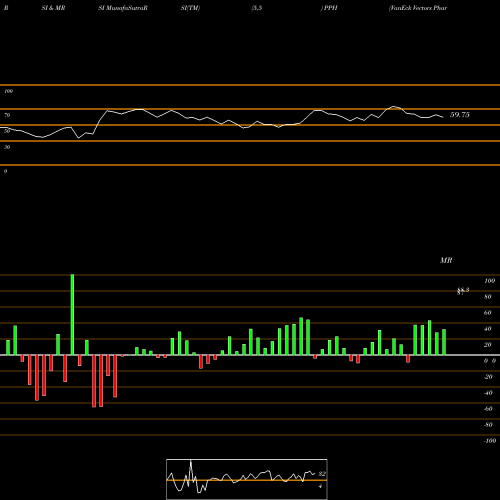
Task: Click the -80 label on the MR axis
Action: coord(488,425)
